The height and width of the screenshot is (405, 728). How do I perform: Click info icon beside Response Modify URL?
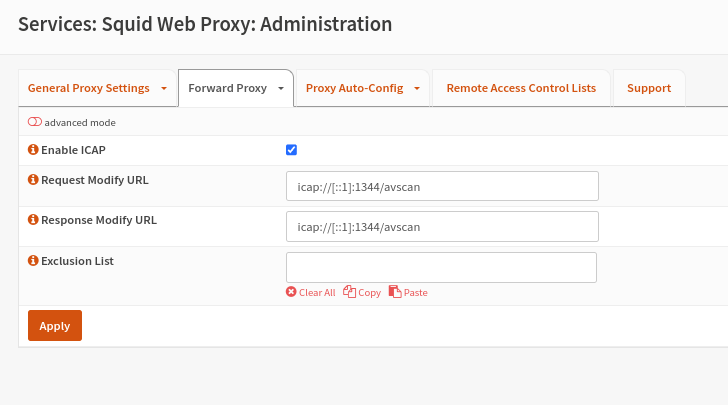(33, 220)
